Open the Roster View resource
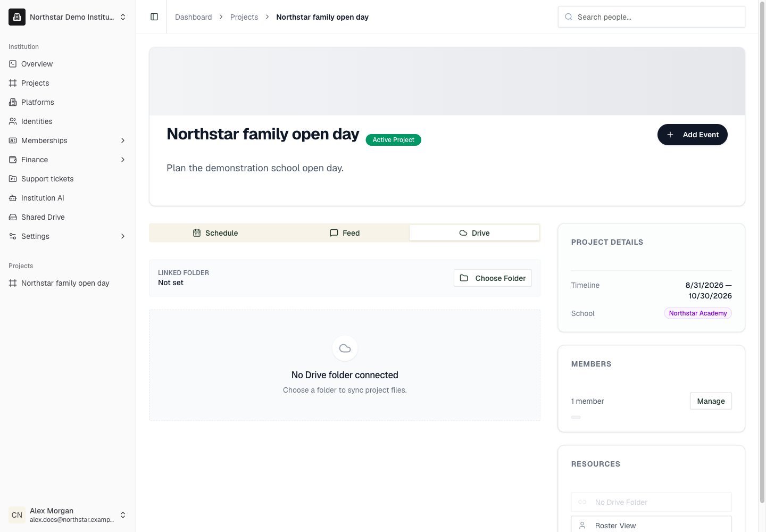Image resolution: width=766 pixels, height=532 pixels. pyautogui.click(x=652, y=525)
